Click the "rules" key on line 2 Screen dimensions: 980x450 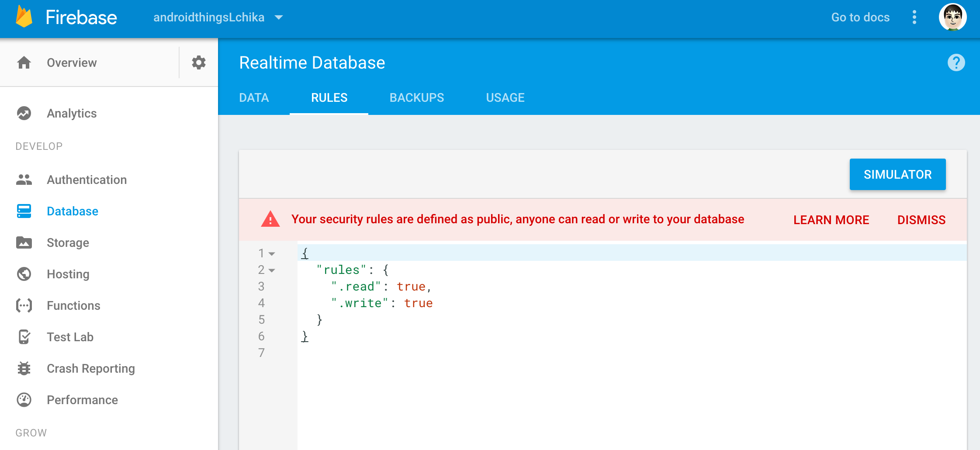pos(341,270)
